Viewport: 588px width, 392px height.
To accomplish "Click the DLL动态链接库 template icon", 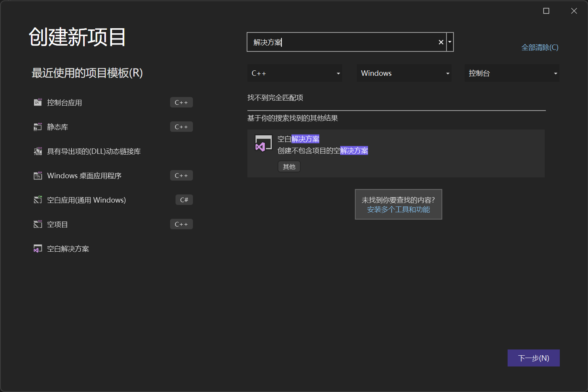I will click(x=37, y=151).
